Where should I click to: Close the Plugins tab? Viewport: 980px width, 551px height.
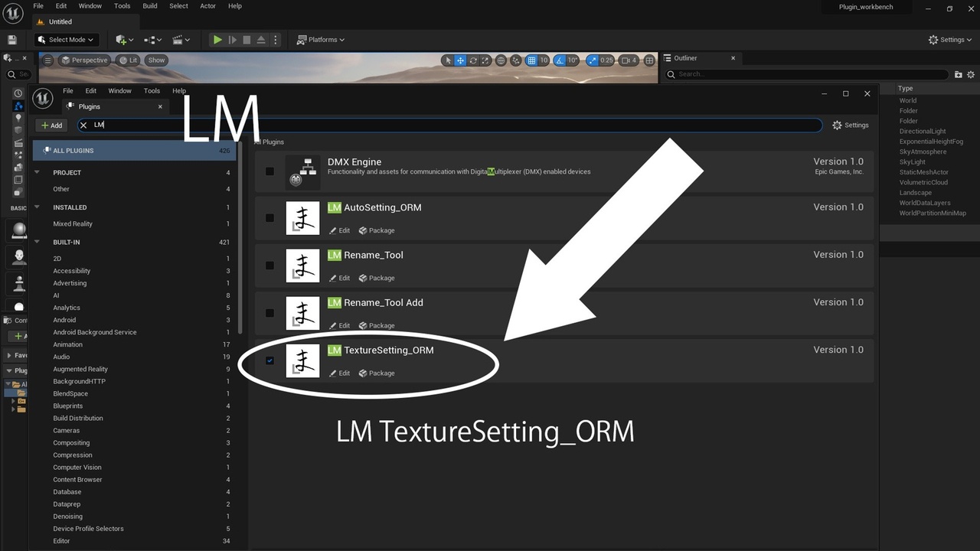(x=160, y=107)
